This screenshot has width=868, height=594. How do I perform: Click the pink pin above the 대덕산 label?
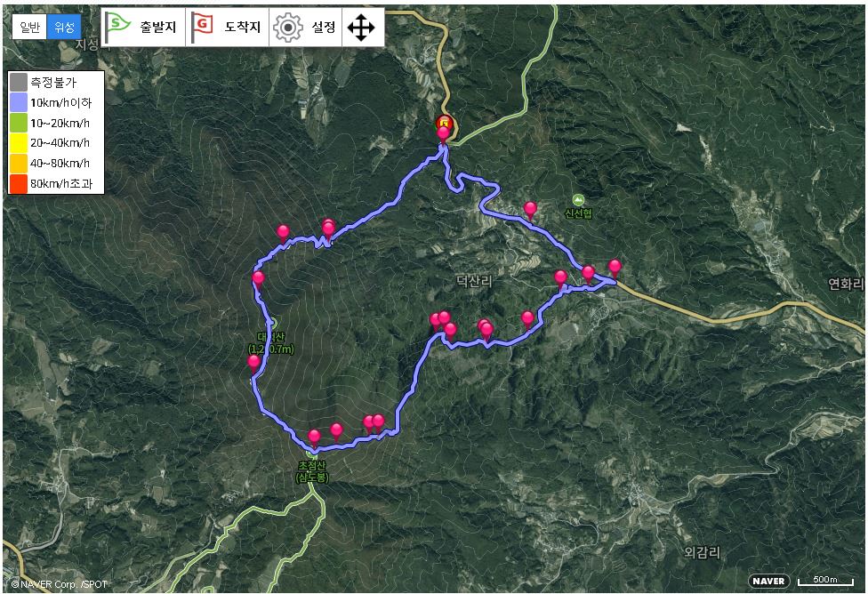pos(259,279)
